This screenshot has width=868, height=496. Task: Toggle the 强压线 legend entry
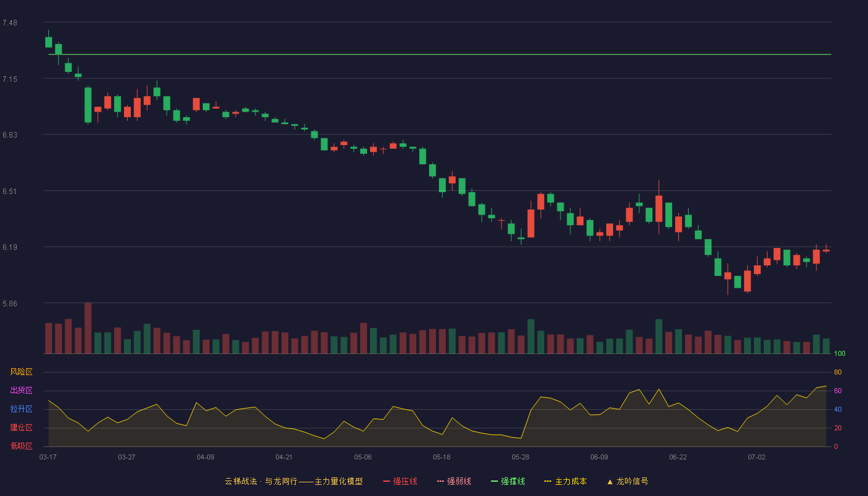coord(400,481)
